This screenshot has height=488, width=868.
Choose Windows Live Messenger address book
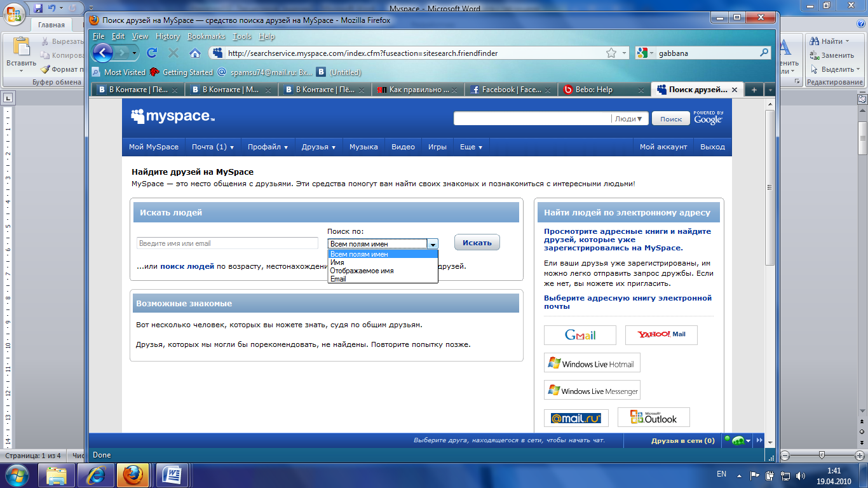[592, 390]
